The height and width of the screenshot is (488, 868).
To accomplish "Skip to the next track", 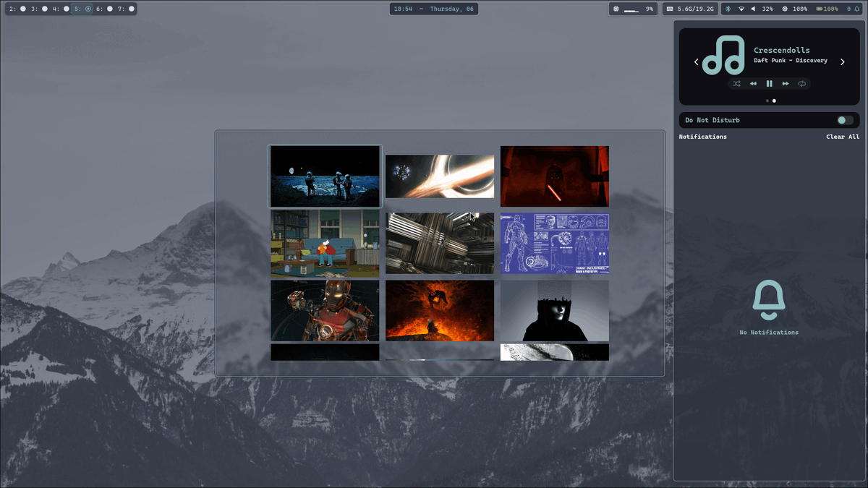I will (x=786, y=84).
